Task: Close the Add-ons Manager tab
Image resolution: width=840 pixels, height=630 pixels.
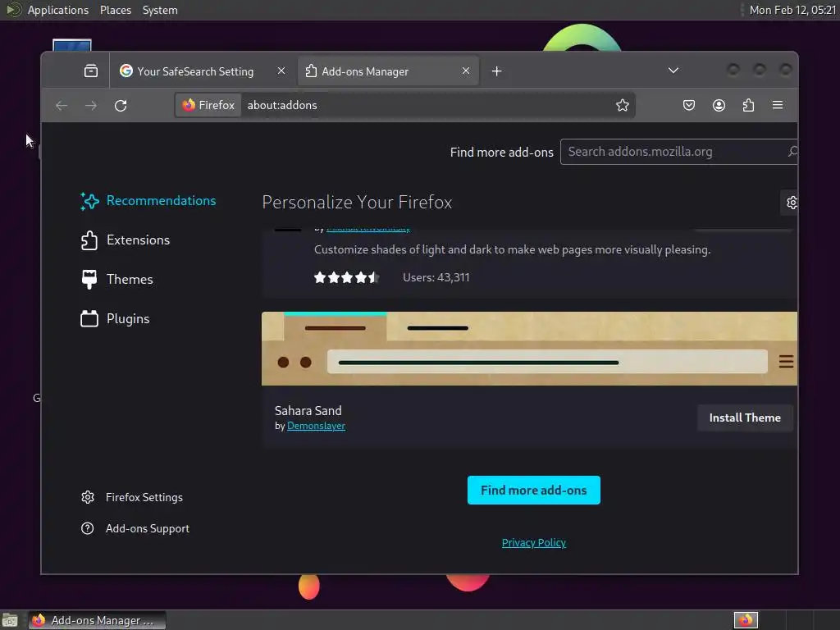Action: click(x=466, y=71)
